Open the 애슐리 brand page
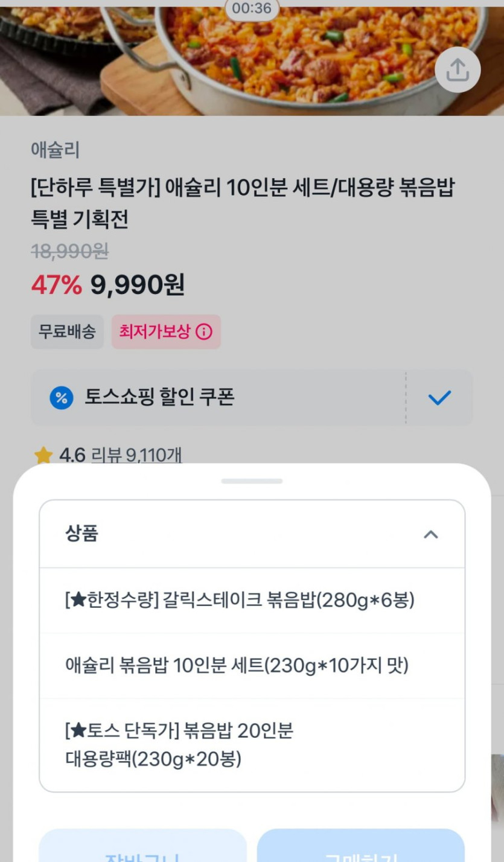Image resolution: width=504 pixels, height=862 pixels. point(55,150)
